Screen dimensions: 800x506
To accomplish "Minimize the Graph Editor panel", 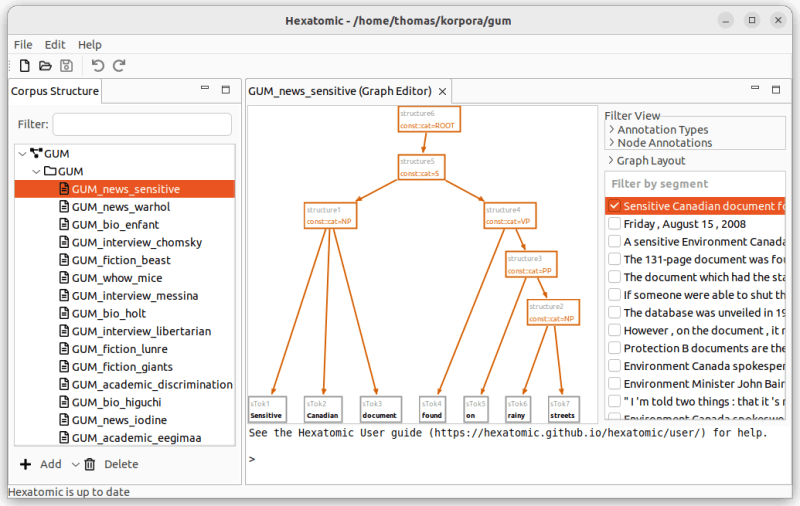I will click(x=755, y=88).
